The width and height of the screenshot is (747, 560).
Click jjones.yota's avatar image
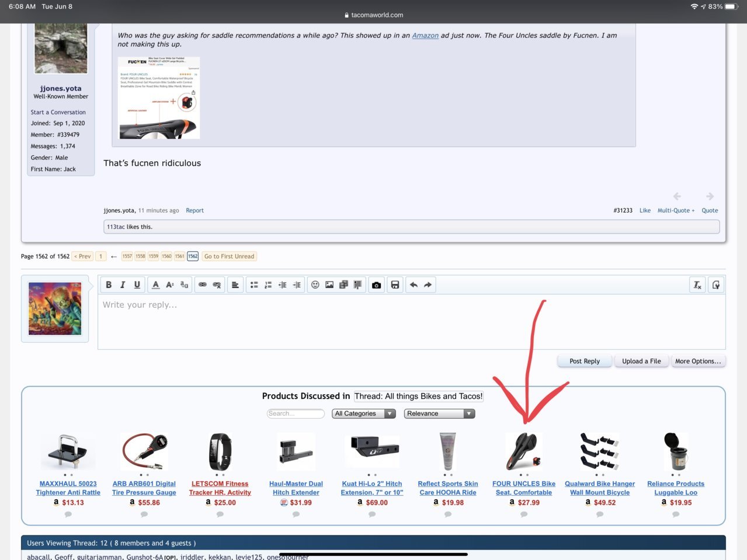coord(61,48)
